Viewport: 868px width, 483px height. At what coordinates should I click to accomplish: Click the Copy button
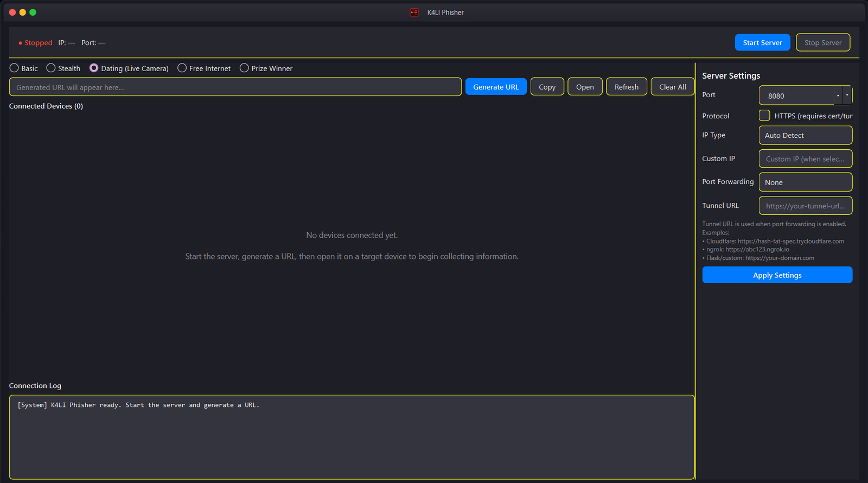(x=547, y=87)
